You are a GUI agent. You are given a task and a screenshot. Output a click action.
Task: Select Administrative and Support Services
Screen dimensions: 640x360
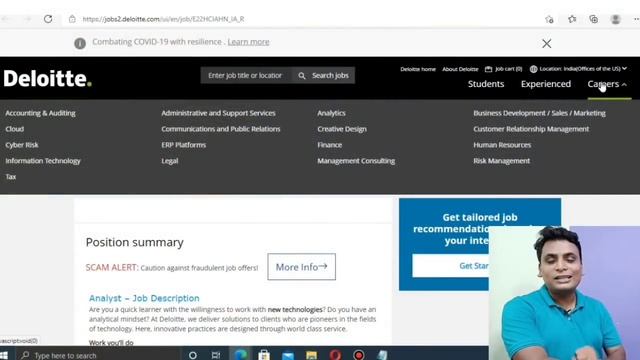(x=218, y=113)
